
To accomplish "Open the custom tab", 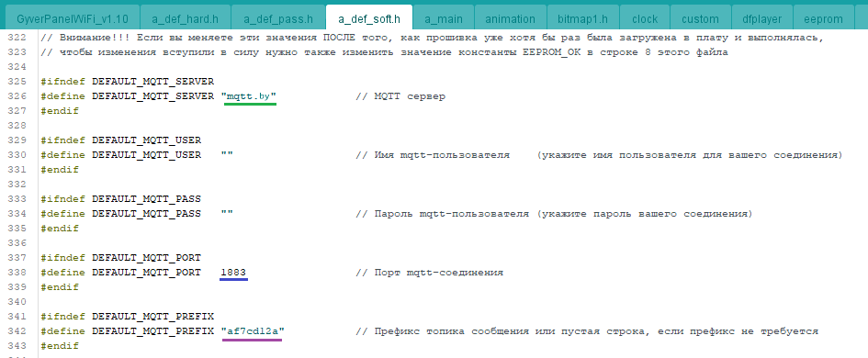I will pyautogui.click(x=700, y=18).
